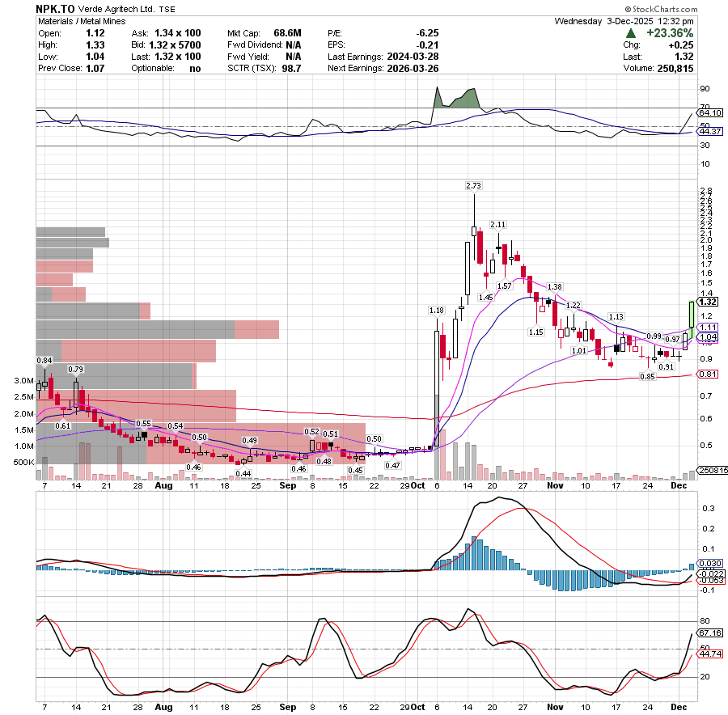
Task: Click the Prev Close 1.07 value
Action: [x=95, y=68]
